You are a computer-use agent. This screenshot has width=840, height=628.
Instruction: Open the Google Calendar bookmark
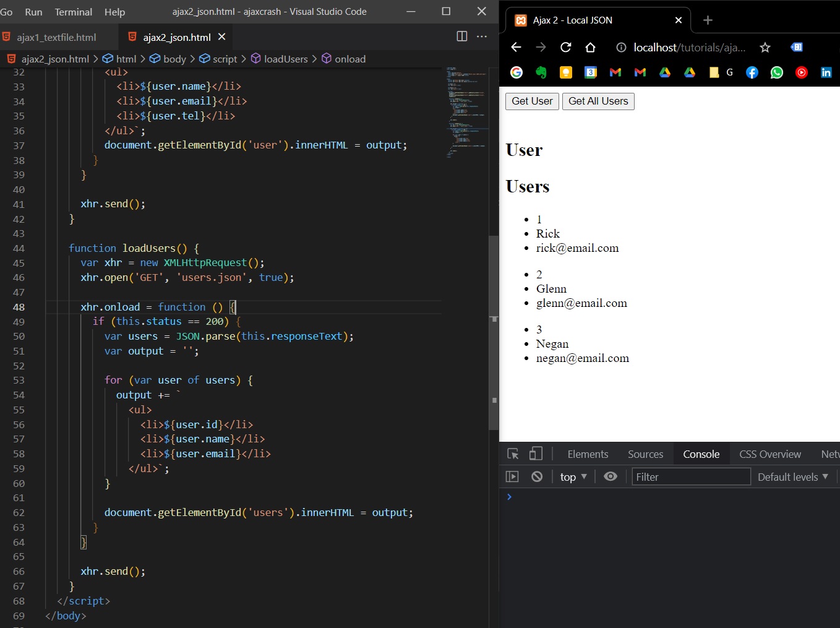(591, 72)
